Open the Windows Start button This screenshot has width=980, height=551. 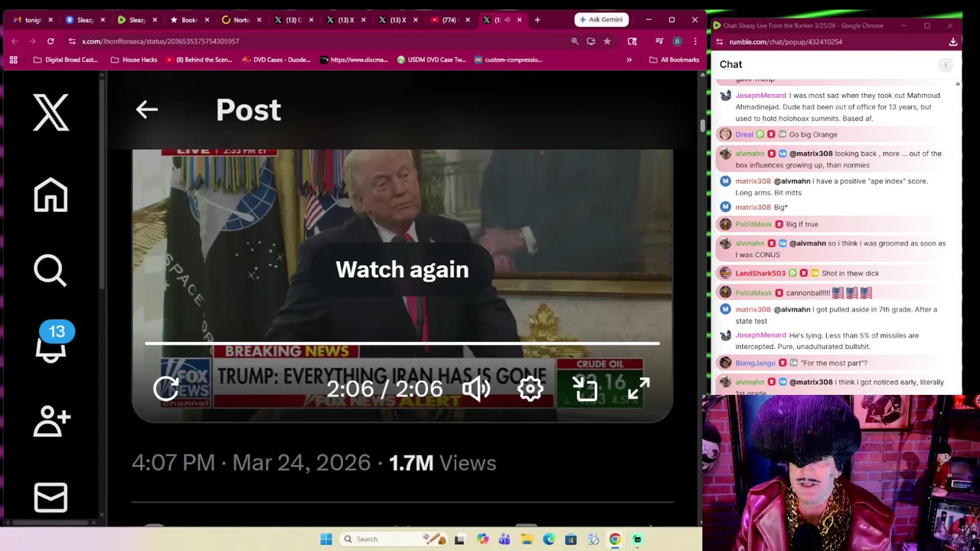tap(326, 540)
